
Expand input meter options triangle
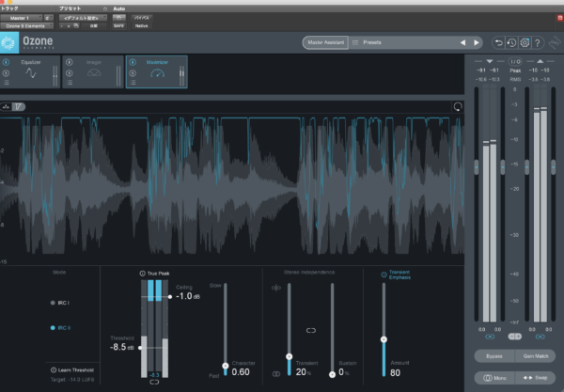coord(490,61)
